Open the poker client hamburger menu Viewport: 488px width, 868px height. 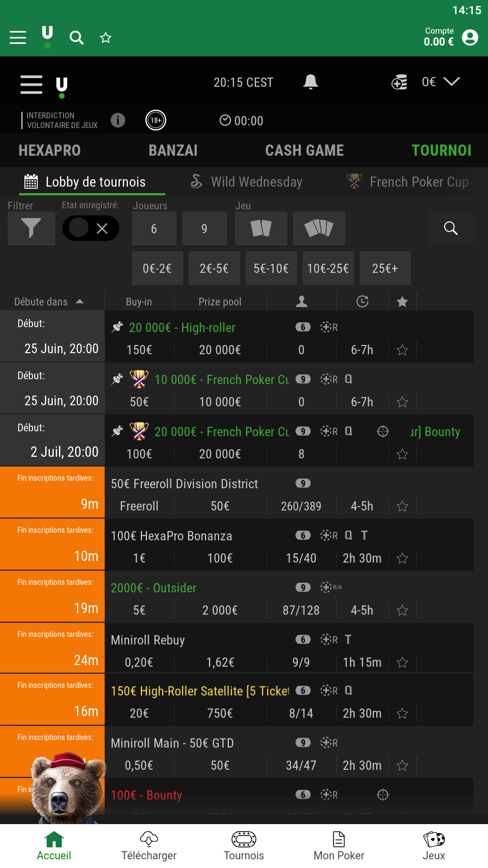pyautogui.click(x=31, y=85)
